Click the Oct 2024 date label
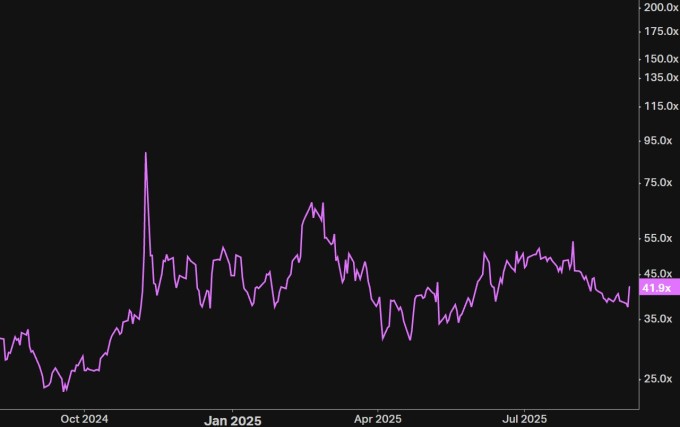 (x=84, y=419)
